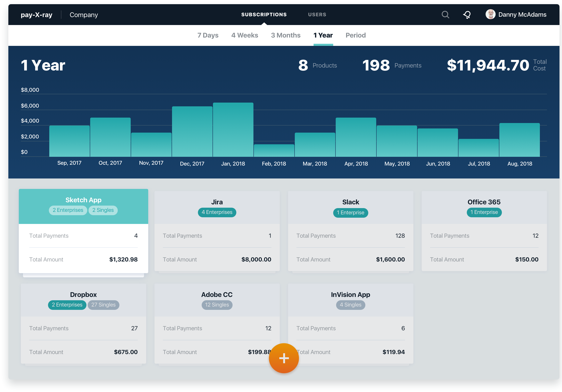Switch to the Users tab
562x392 pixels.
point(317,15)
